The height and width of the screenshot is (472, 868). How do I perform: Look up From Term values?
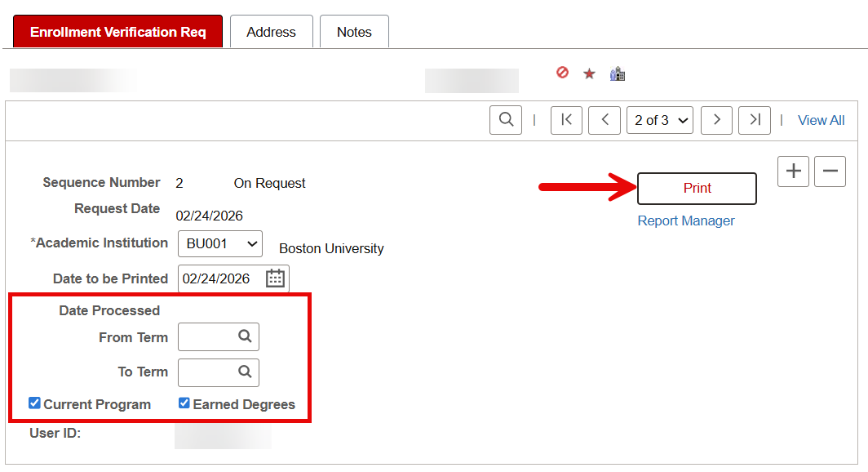coord(245,336)
